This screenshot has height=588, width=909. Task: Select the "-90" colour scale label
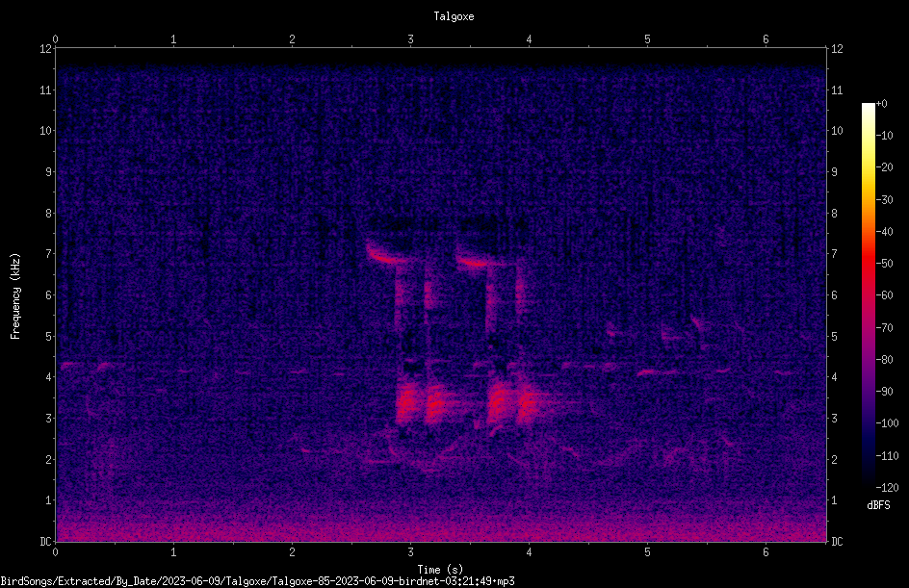click(885, 392)
